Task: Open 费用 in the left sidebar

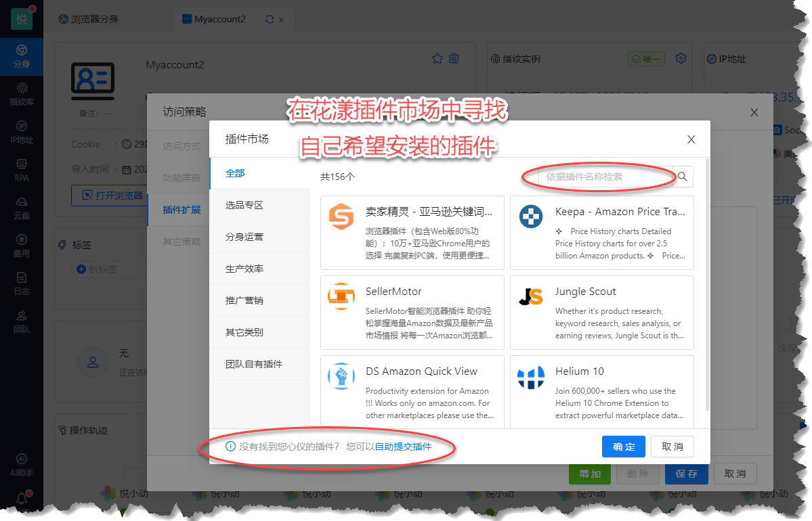Action: click(x=21, y=246)
